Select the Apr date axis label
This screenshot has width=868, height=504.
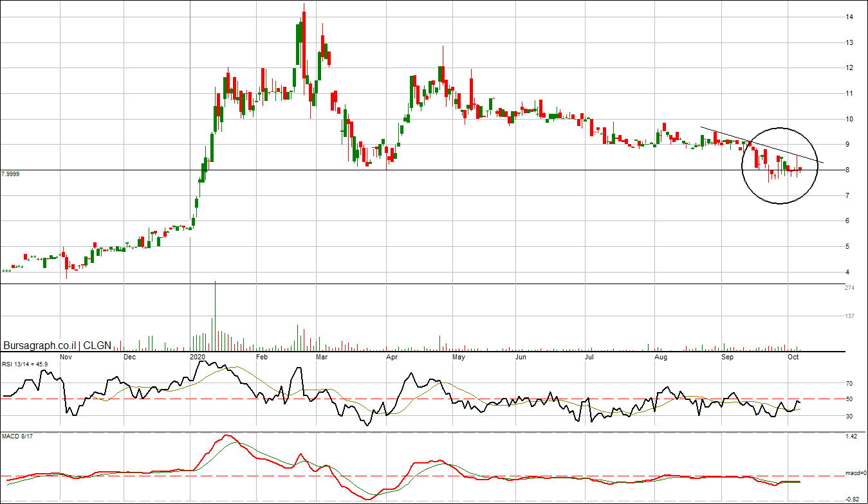point(391,356)
